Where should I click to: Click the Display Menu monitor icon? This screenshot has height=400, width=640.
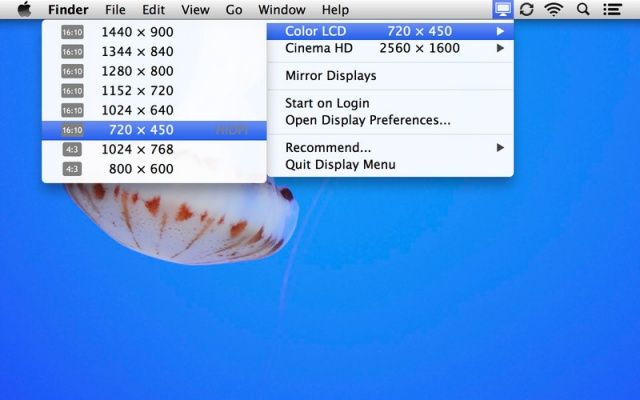click(x=502, y=10)
